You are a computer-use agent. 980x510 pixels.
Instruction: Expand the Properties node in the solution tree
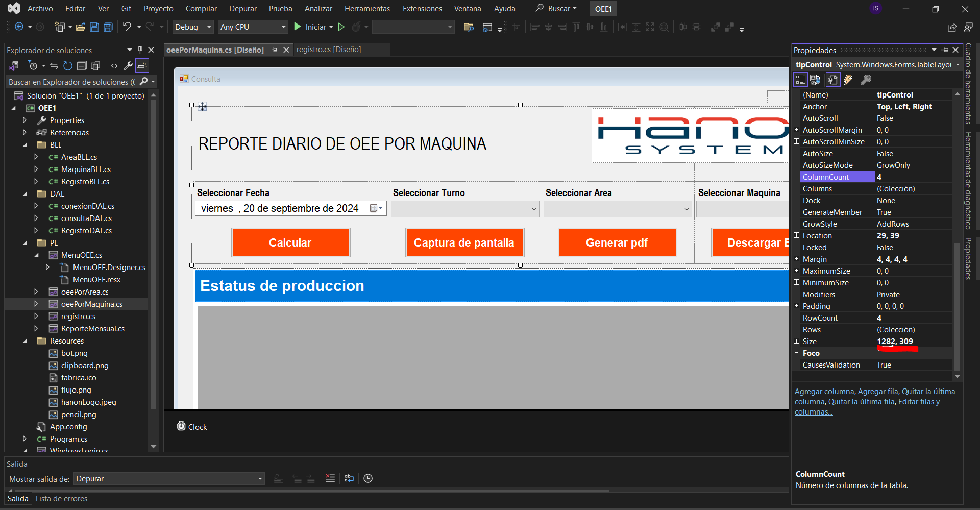(x=24, y=120)
